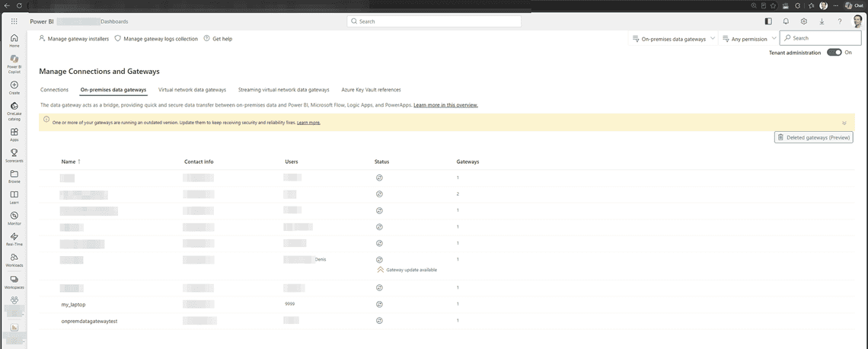Click Get help in the toolbar
The height and width of the screenshot is (349, 868).
point(218,39)
